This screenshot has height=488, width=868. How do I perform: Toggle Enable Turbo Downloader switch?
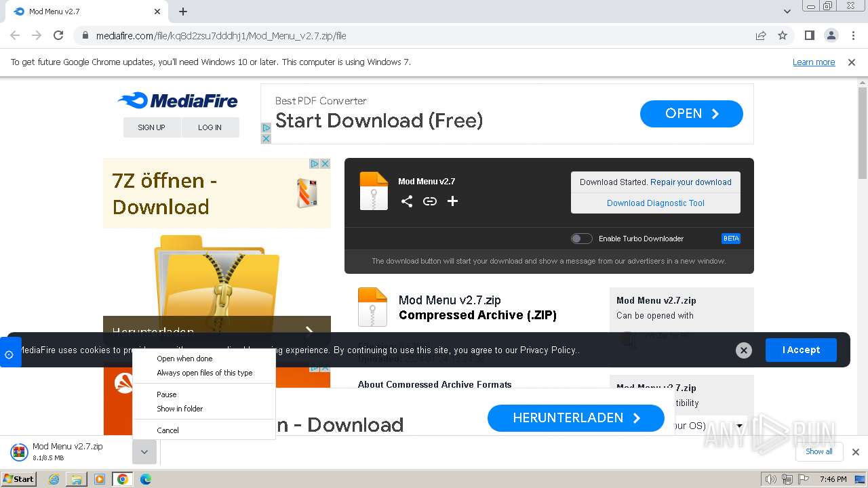click(582, 239)
